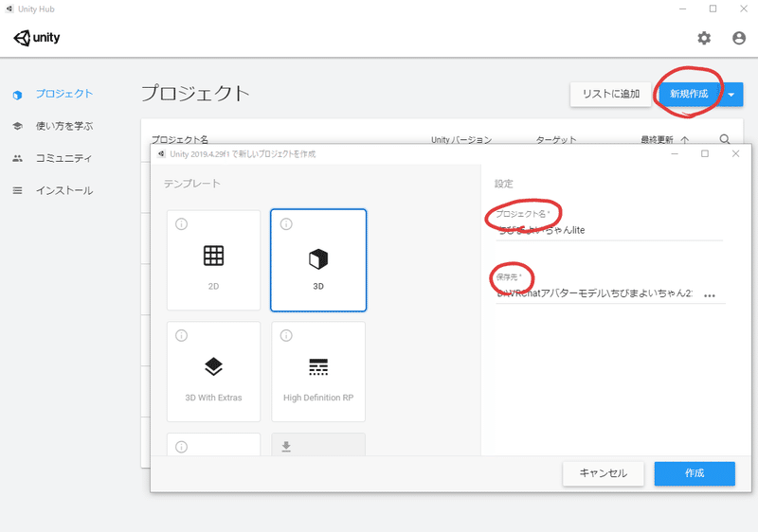The height and width of the screenshot is (532, 758).
Task: Select the High Definition RP template
Action: [318, 371]
